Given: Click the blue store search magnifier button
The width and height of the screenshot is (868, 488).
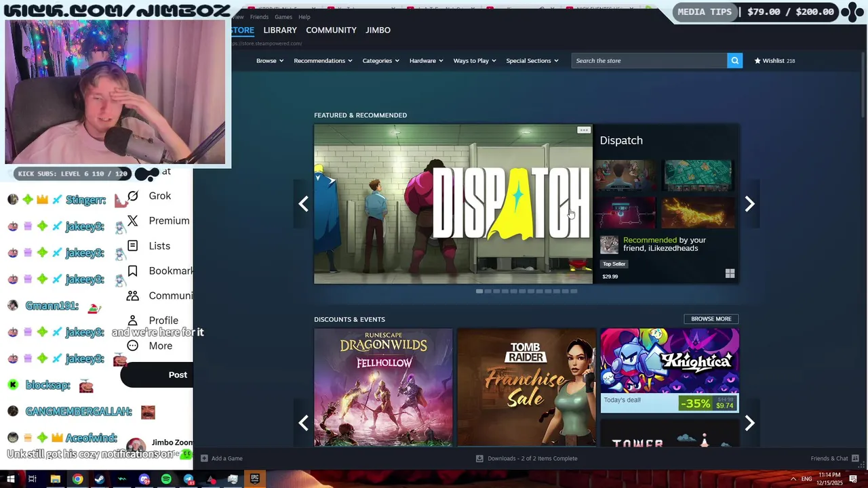Looking at the screenshot, I should click(x=734, y=61).
